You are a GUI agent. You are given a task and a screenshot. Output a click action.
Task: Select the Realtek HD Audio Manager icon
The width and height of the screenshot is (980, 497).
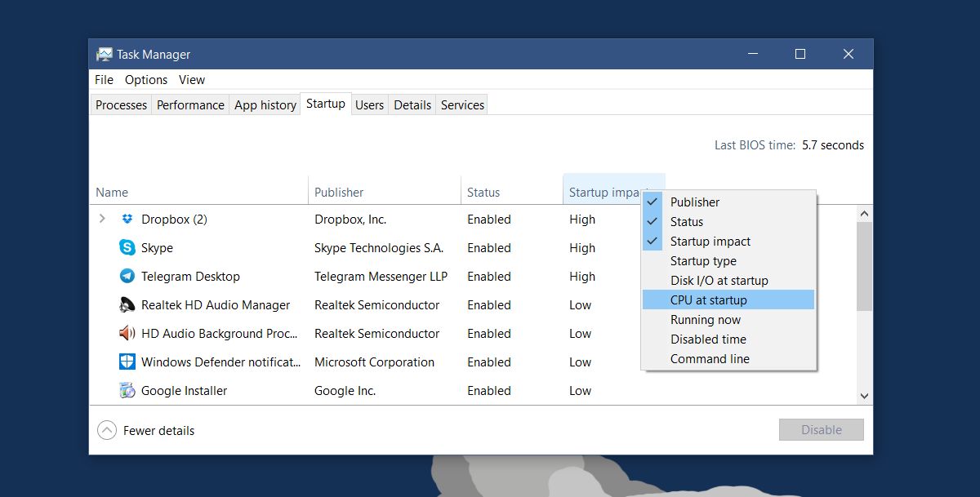point(127,305)
